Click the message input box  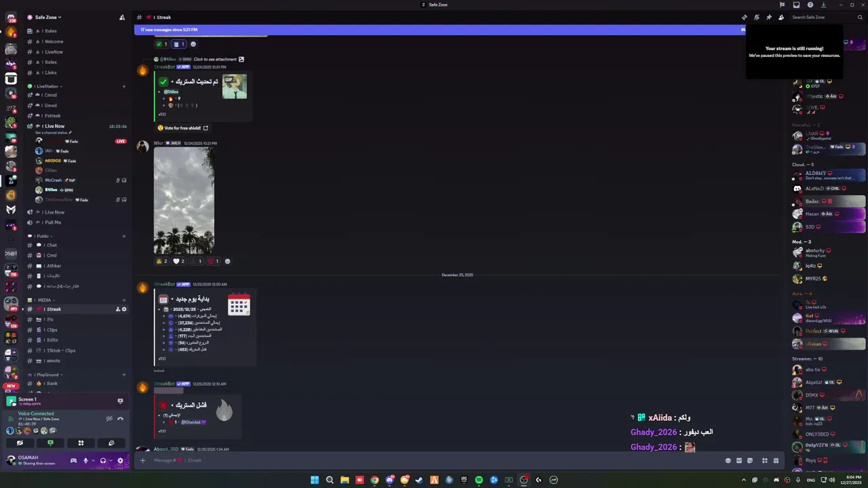[x=434, y=460]
